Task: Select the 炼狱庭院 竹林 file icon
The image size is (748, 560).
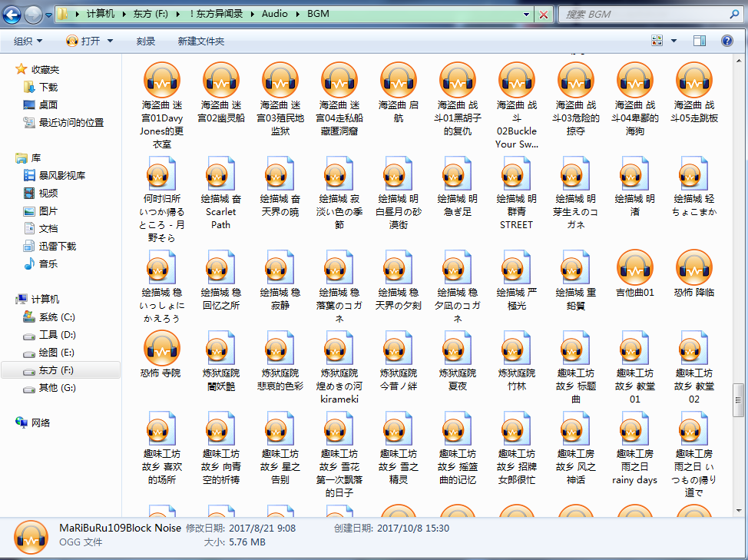Action: tap(517, 348)
